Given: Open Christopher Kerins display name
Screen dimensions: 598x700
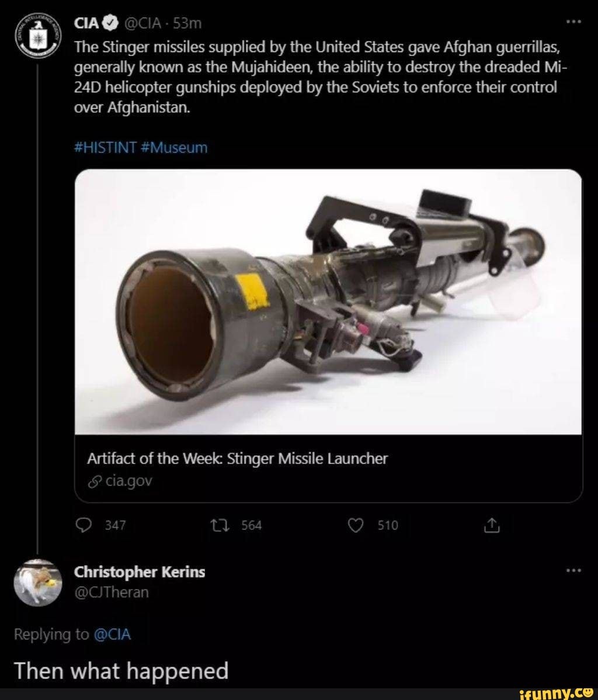Looking at the screenshot, I should pyautogui.click(x=139, y=572).
